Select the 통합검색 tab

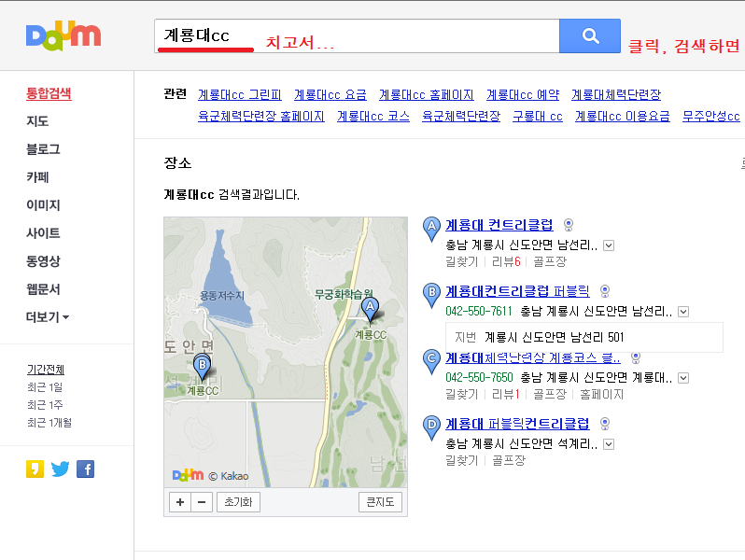tap(49, 93)
